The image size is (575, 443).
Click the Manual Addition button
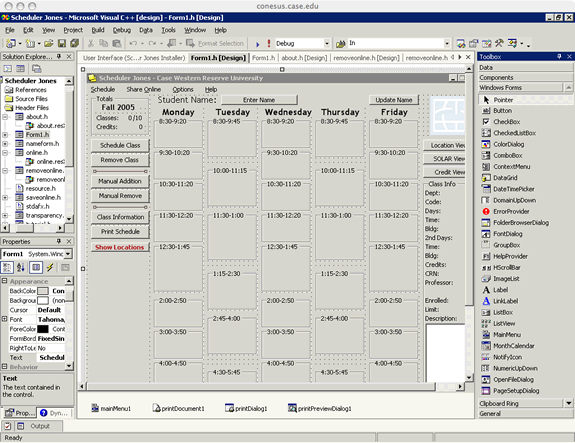point(120,181)
